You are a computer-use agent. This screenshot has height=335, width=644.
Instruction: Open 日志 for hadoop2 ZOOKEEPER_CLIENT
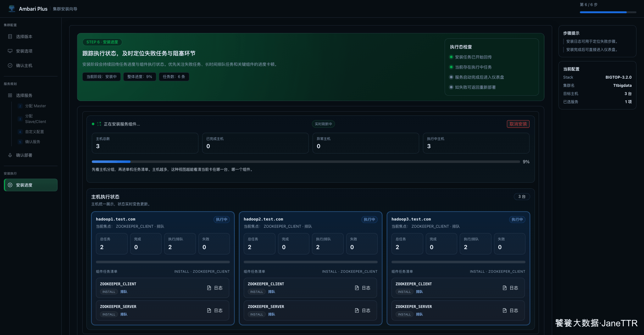click(363, 288)
